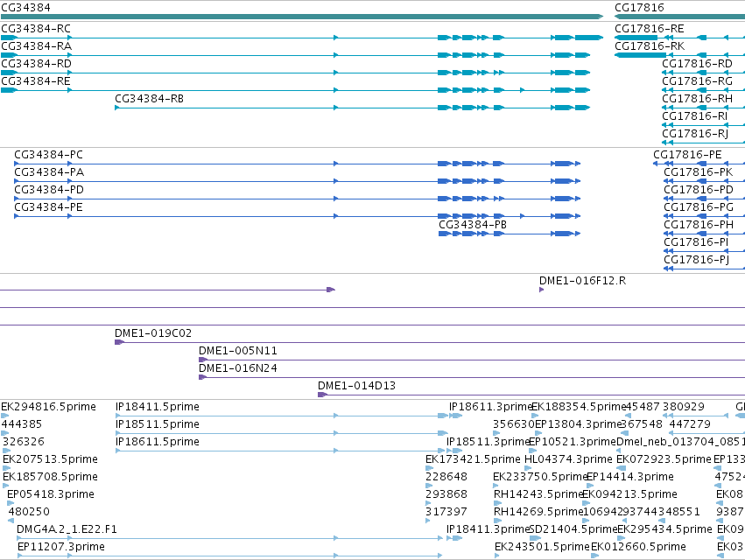Viewport: 745px width, 560px height.
Task: Pick the EK072923.5prime EST label
Action: pos(664,459)
